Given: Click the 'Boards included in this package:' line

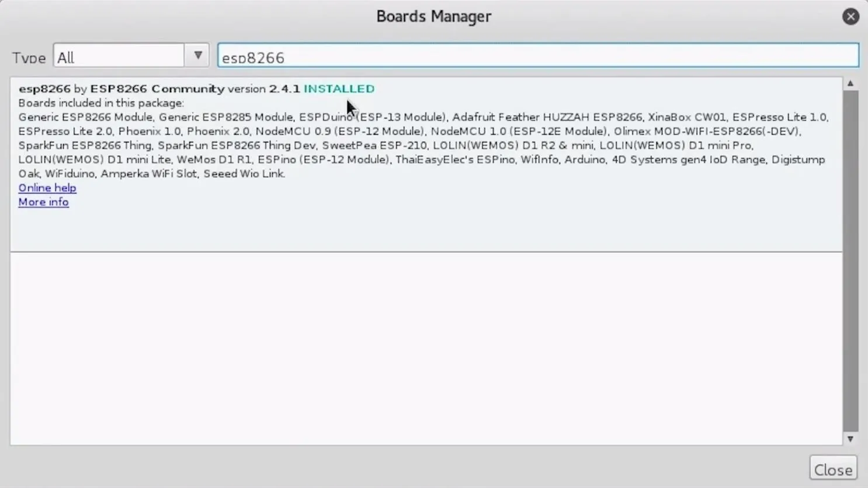Looking at the screenshot, I should coord(101,103).
